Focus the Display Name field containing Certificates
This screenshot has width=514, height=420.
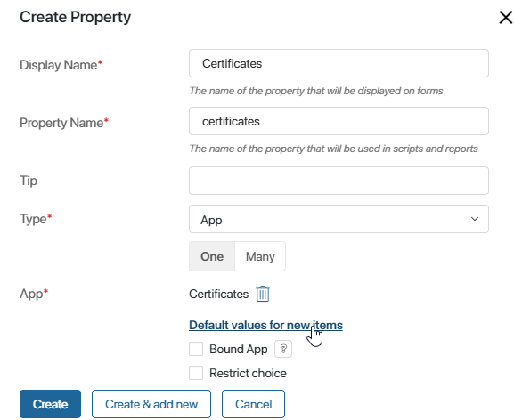pyautogui.click(x=339, y=63)
